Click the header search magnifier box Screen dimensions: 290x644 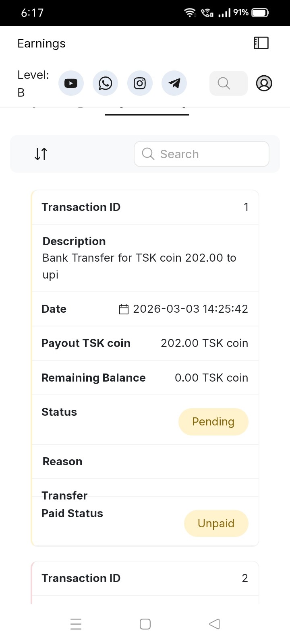click(228, 83)
